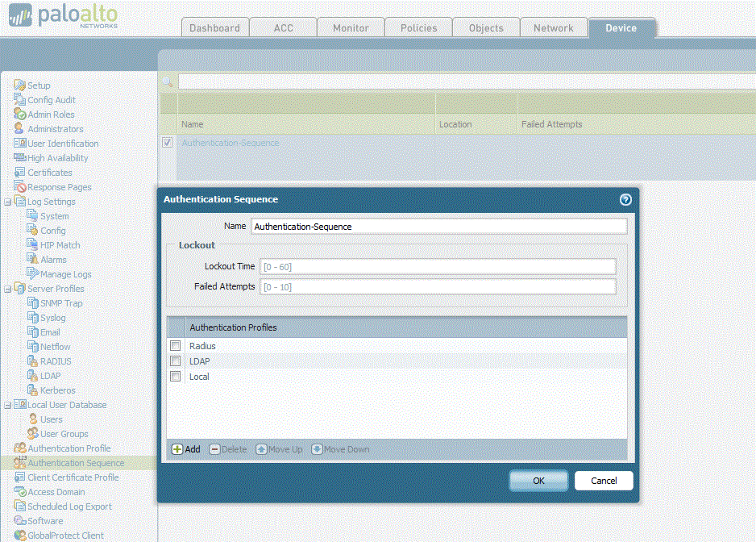
Task: Go to the Network tab
Action: point(554,28)
